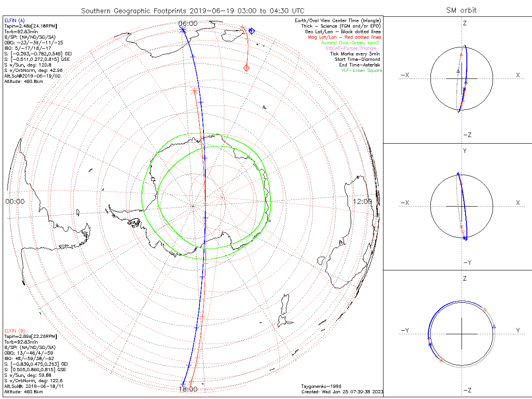Click legend 'Auroral Oval-Green, kp=2'
This screenshot has width=532, height=399.
click(351, 43)
